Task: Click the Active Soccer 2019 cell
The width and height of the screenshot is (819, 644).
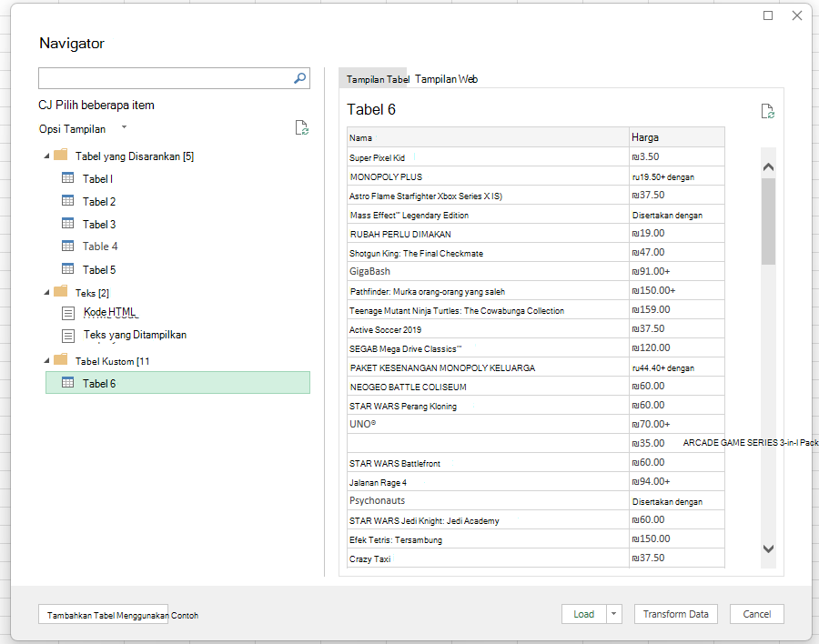Action: pos(488,329)
